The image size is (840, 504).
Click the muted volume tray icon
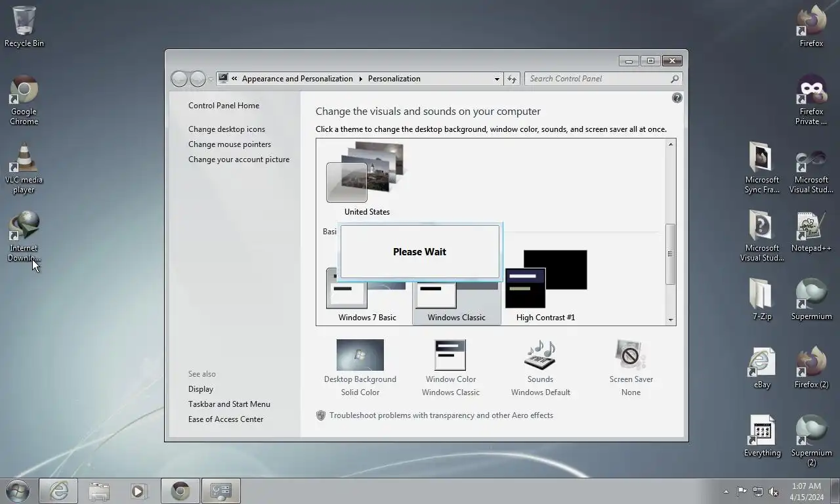(x=774, y=492)
